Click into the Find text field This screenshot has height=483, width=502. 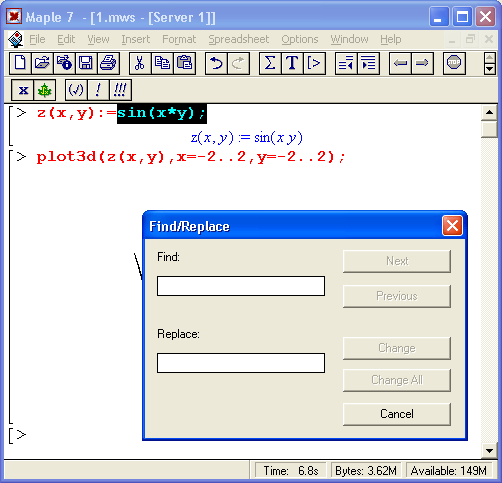click(x=241, y=286)
